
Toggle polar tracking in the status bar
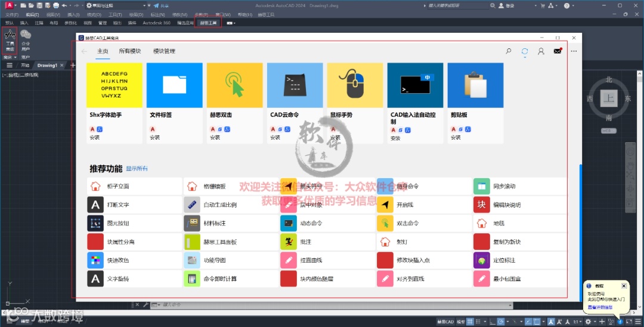501,322
